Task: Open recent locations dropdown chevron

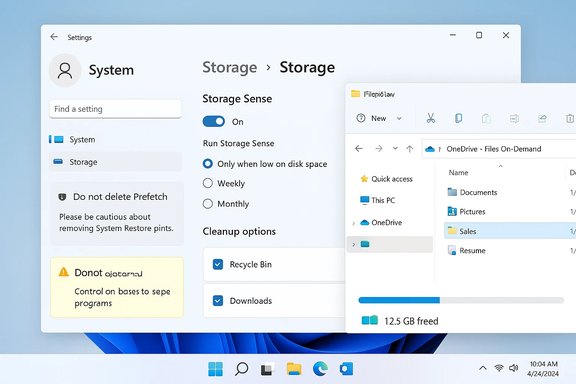Action: click(395, 148)
